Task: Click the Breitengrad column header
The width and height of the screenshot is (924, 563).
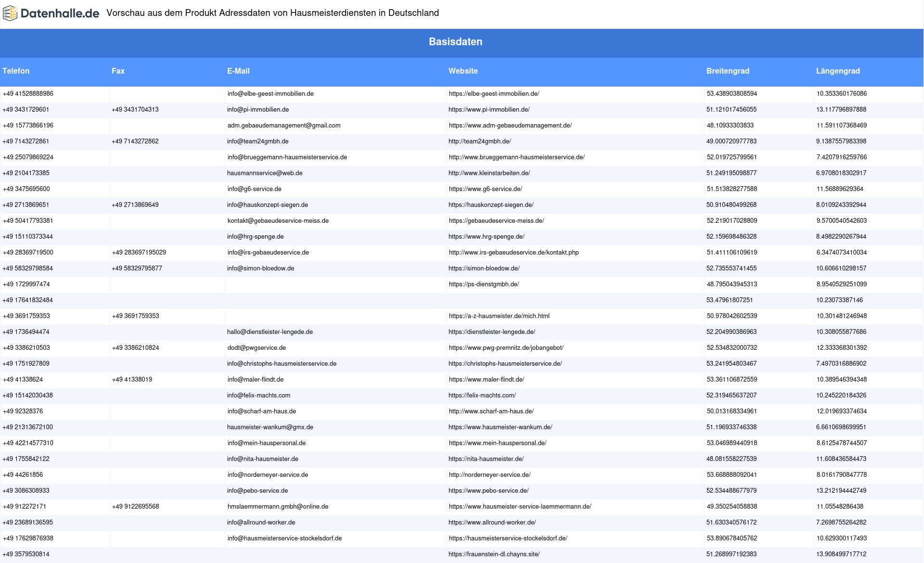Action: point(728,71)
